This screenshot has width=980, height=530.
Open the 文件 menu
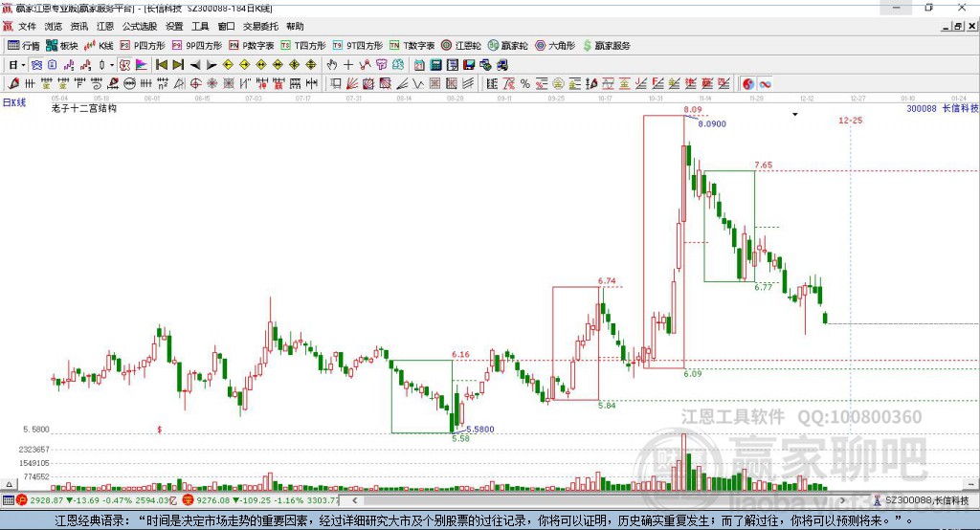click(x=27, y=26)
